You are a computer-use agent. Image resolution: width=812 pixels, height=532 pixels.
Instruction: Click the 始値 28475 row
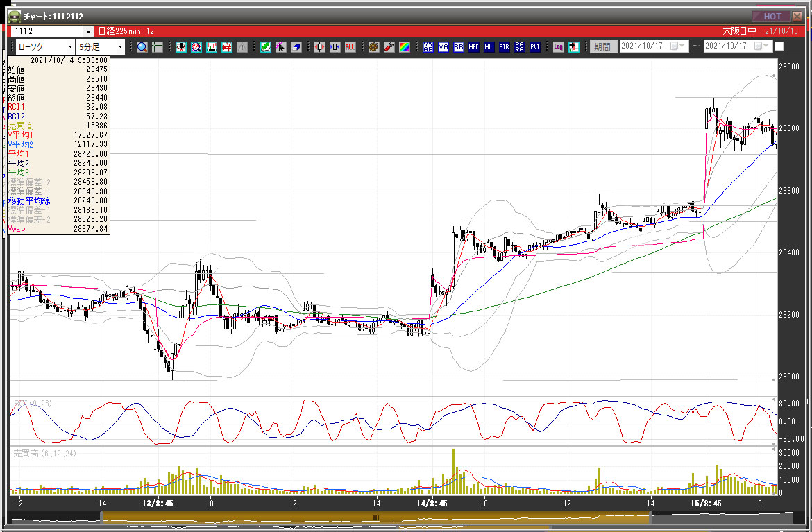click(x=58, y=69)
